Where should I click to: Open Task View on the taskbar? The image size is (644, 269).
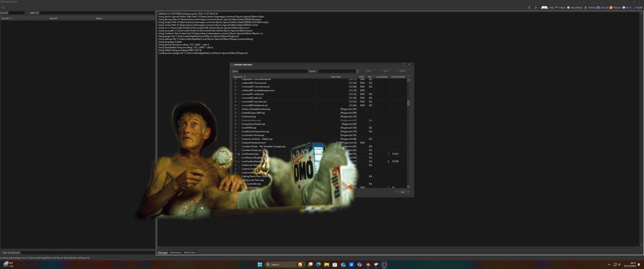click(x=310, y=265)
